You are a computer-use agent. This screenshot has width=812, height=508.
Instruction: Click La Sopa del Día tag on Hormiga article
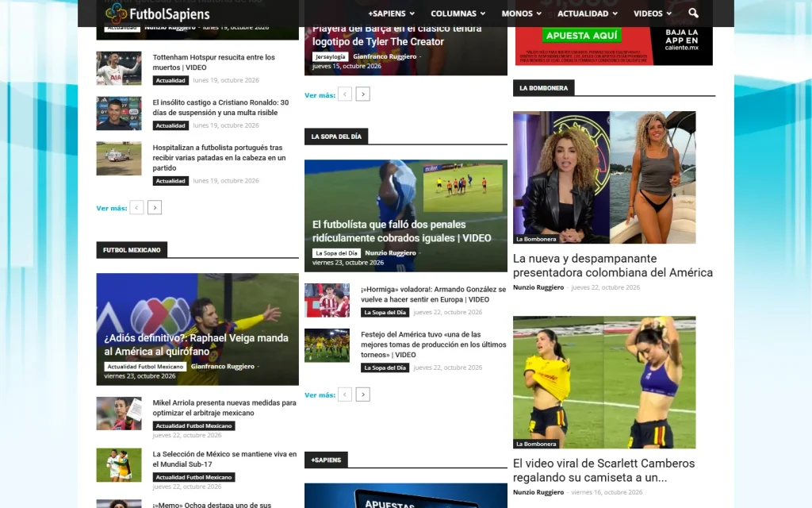click(x=385, y=312)
